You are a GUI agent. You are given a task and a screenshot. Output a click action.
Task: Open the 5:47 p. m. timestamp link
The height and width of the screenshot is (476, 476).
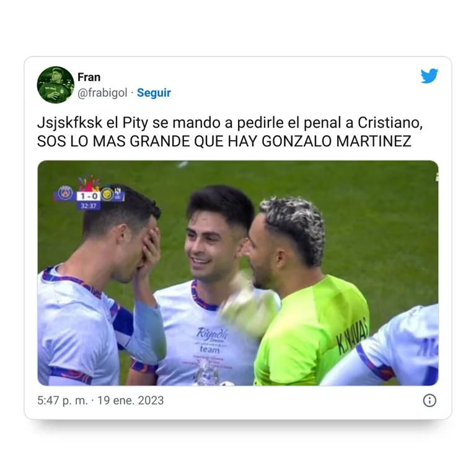click(x=63, y=400)
